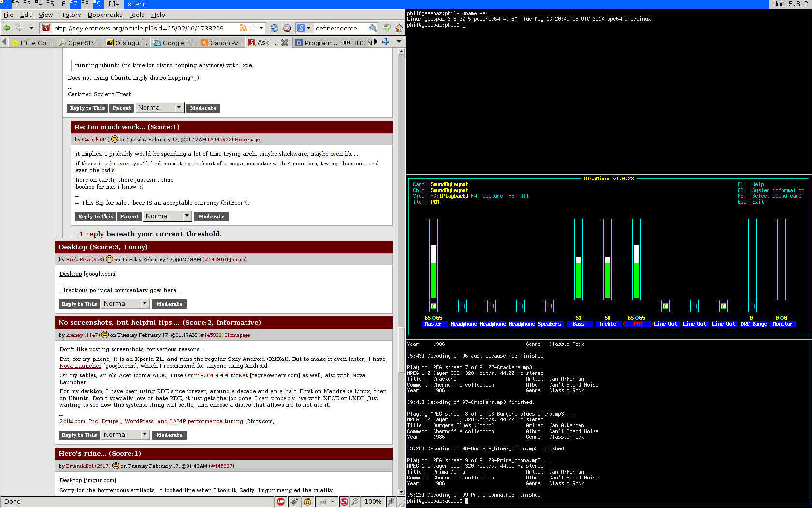Reload the page with the refresh icon

pyautogui.click(x=274, y=28)
